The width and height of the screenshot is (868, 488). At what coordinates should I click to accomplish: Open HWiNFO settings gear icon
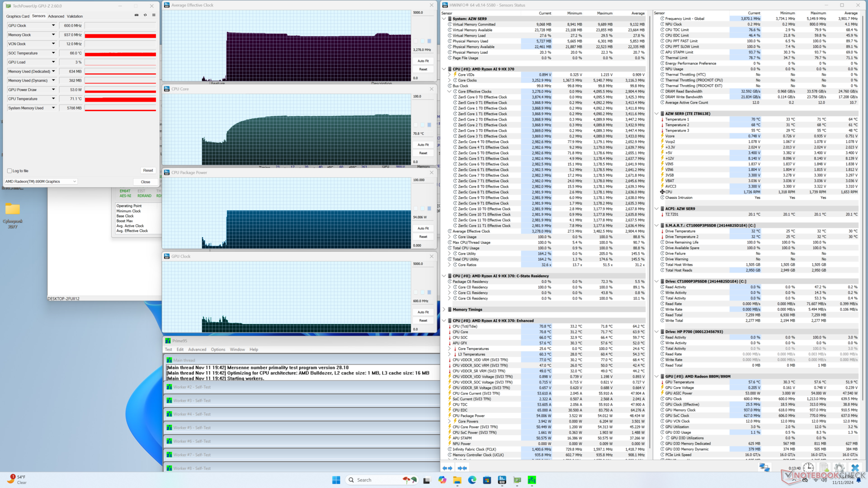coord(839,468)
